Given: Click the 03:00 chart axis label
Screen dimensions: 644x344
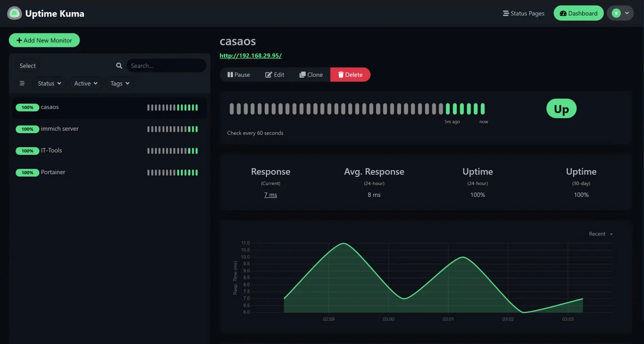Looking at the screenshot, I should 389,319.
